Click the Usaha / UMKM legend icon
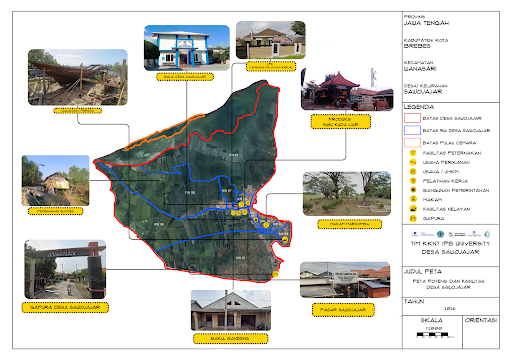 pos(413,172)
